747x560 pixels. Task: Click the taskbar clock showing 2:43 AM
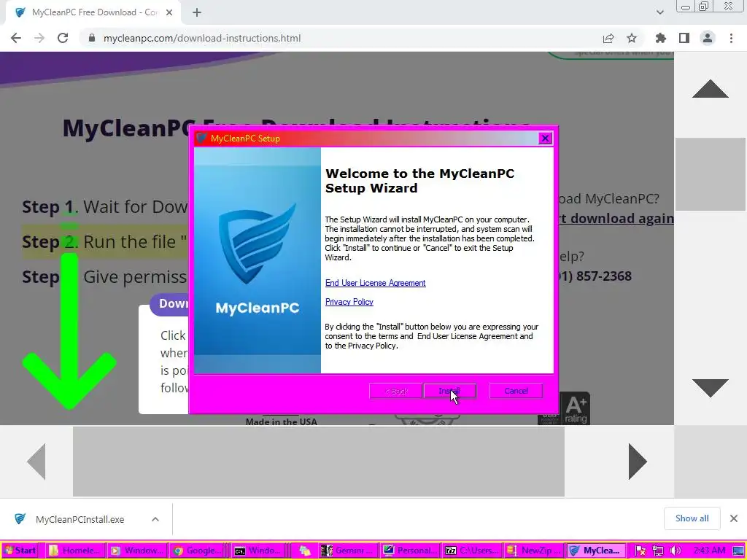coord(709,551)
